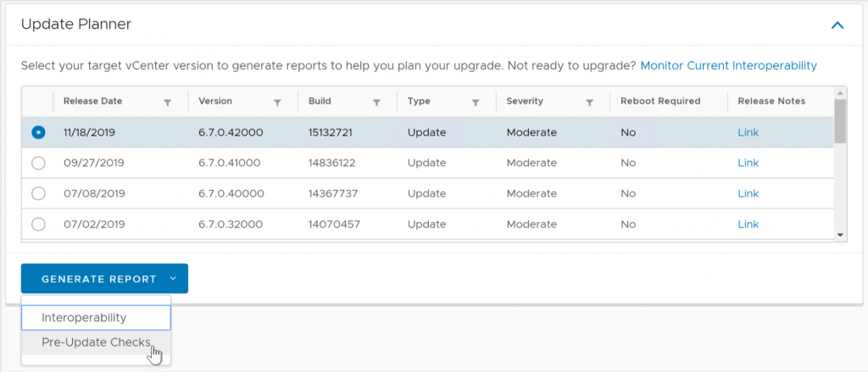Viewport: 868px width, 372px height.
Task: Open release notes link for 6.7.0.42000
Action: (748, 132)
